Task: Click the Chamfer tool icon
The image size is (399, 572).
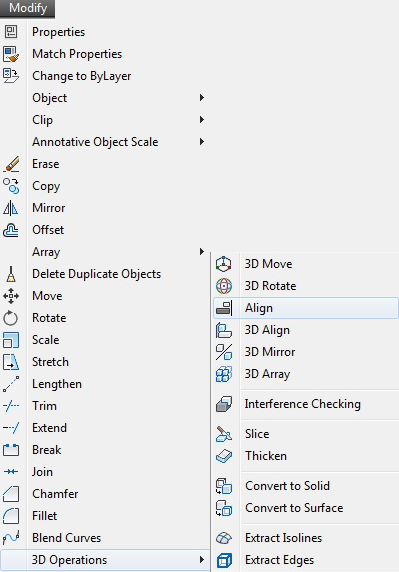Action: 11,494
